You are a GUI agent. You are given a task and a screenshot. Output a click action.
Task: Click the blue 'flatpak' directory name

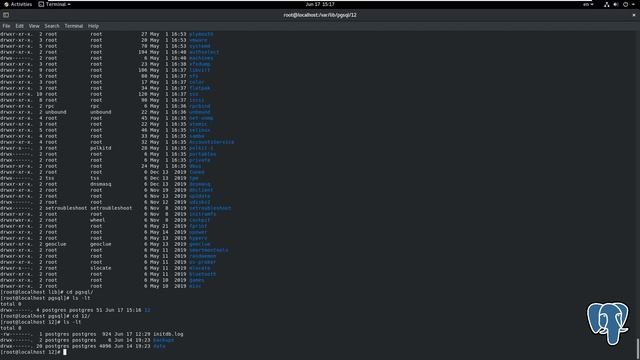point(200,88)
